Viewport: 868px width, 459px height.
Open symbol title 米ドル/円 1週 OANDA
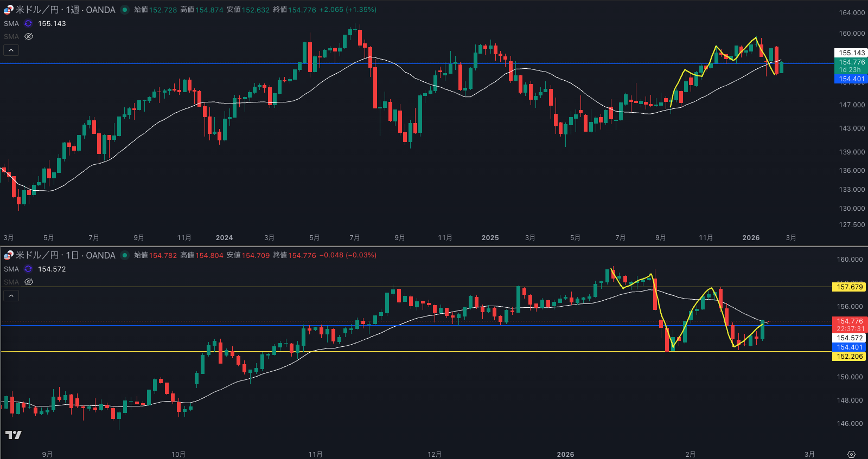tap(65, 10)
